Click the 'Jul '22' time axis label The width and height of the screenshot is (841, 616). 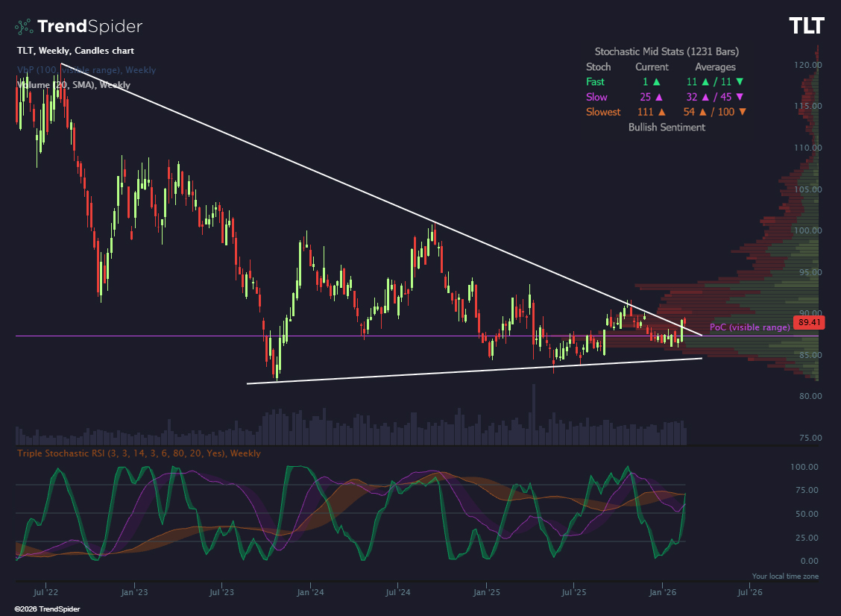coord(45,592)
